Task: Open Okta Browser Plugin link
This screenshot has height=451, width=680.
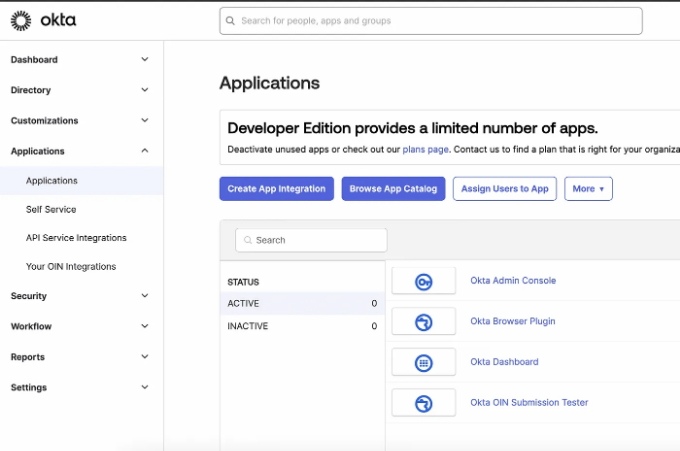Action: click(513, 321)
